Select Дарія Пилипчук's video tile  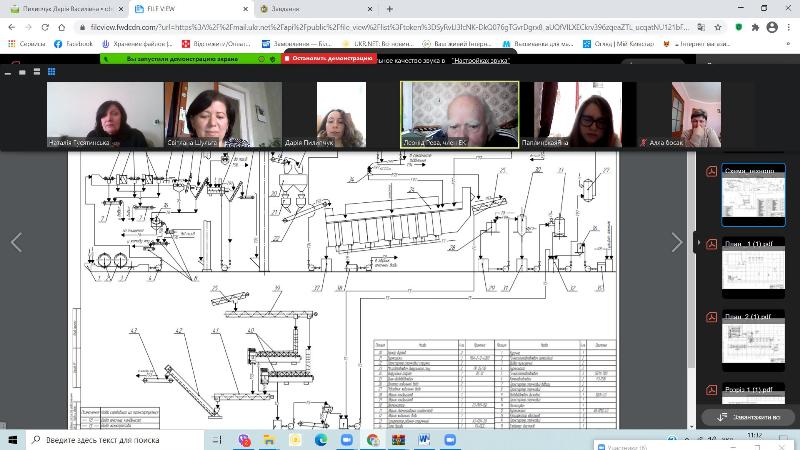coord(341,115)
